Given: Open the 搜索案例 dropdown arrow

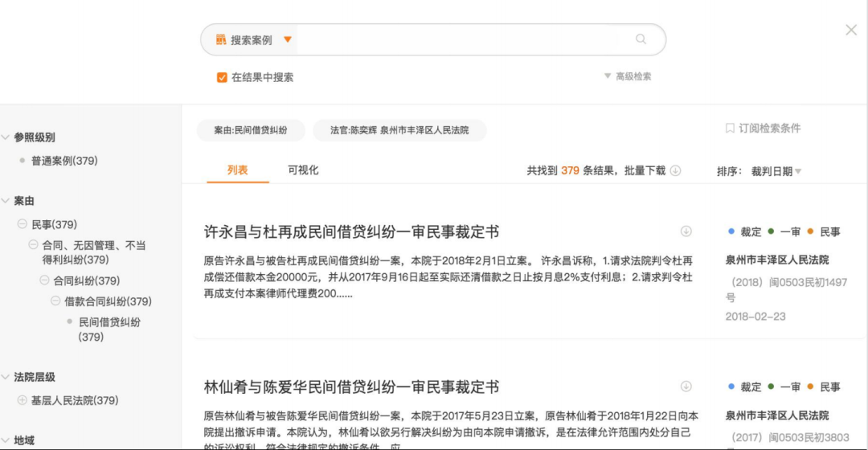Looking at the screenshot, I should tap(288, 39).
